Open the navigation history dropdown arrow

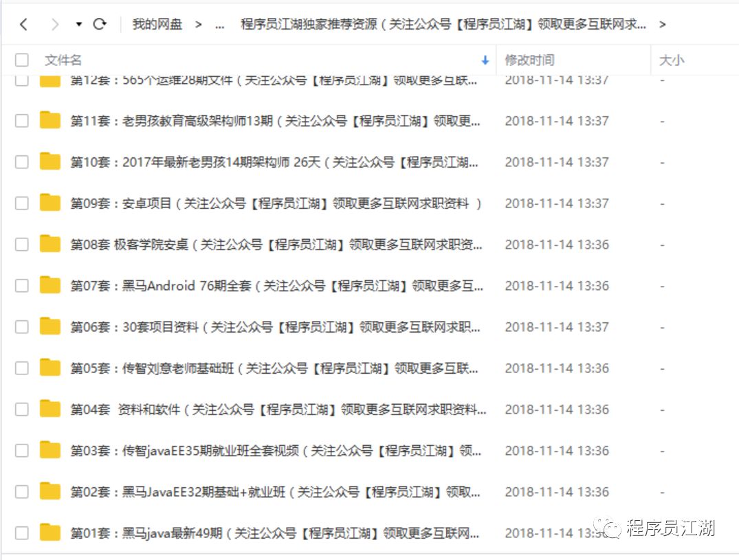click(x=78, y=24)
